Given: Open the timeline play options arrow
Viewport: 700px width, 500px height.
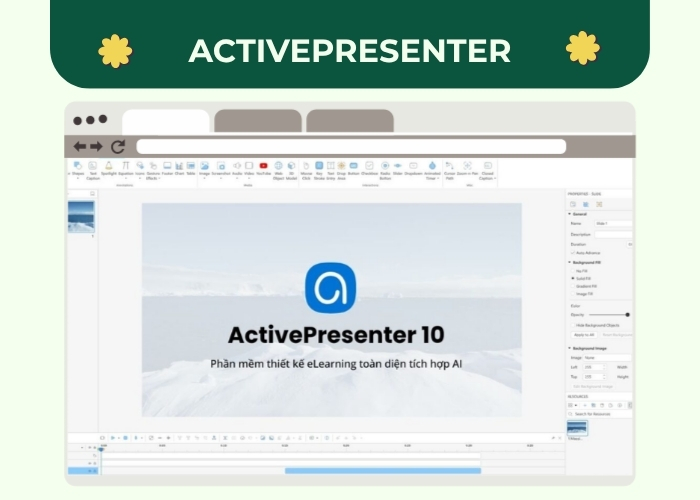Looking at the screenshot, I should point(118,438).
